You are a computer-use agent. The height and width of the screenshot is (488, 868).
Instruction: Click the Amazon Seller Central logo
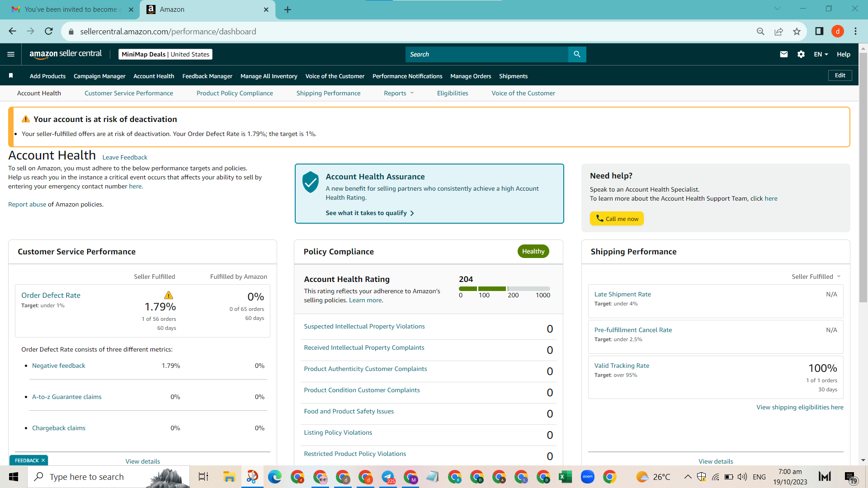coord(66,54)
